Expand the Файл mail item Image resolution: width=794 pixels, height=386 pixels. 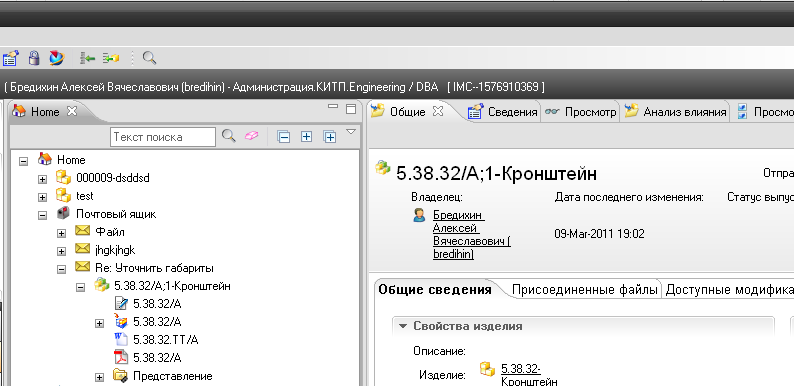61,233
